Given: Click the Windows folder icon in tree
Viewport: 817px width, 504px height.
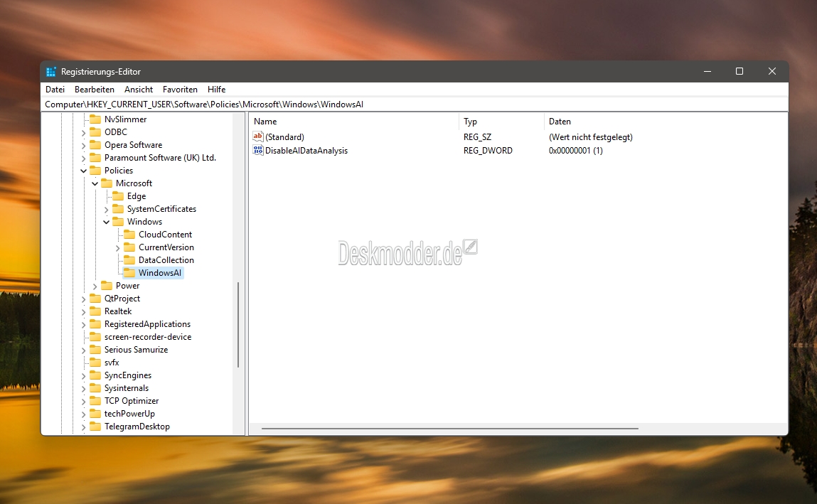Looking at the screenshot, I should click(118, 222).
